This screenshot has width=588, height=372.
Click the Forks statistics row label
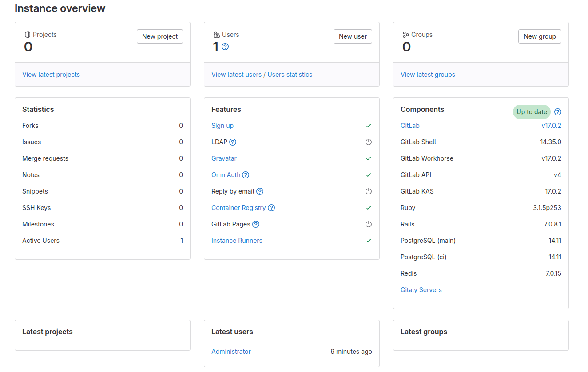click(30, 126)
